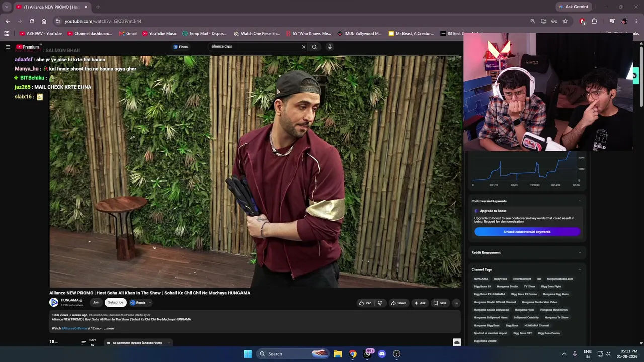This screenshot has height=362, width=644.
Task: Open OBS Studio from the taskbar
Action: (x=396, y=354)
